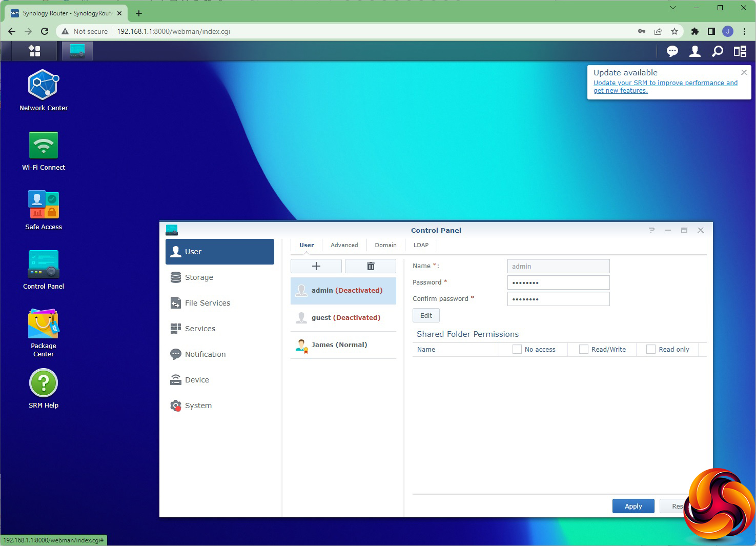Launch Wi-Fi Connect from the desktop
756x546 pixels.
44,151
